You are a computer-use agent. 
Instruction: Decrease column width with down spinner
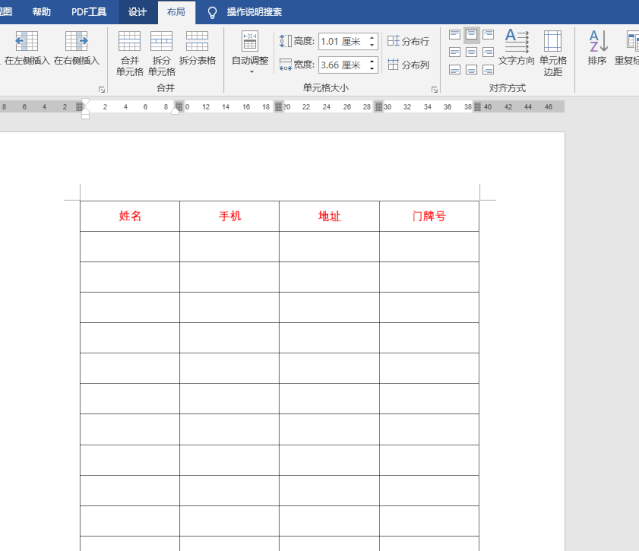pyautogui.click(x=372, y=68)
